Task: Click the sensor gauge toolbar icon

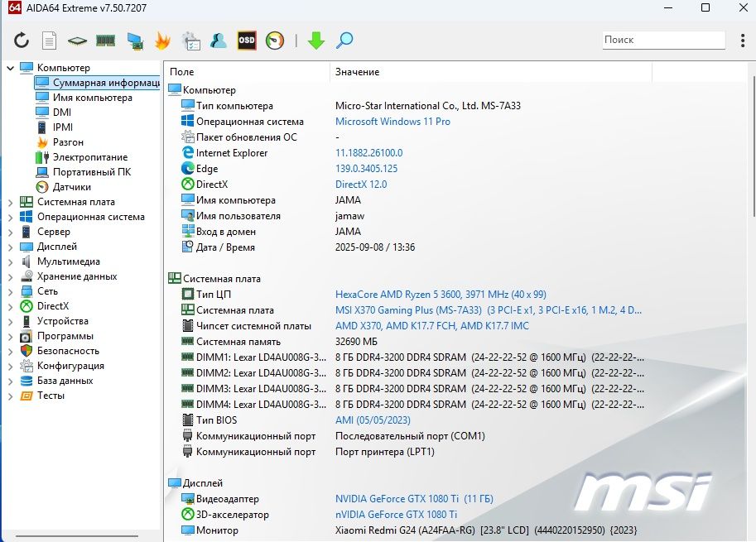Action: tap(275, 41)
